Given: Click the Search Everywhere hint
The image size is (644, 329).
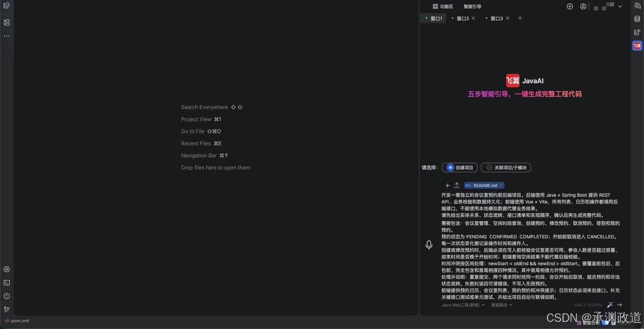Looking at the screenshot, I should tap(212, 107).
